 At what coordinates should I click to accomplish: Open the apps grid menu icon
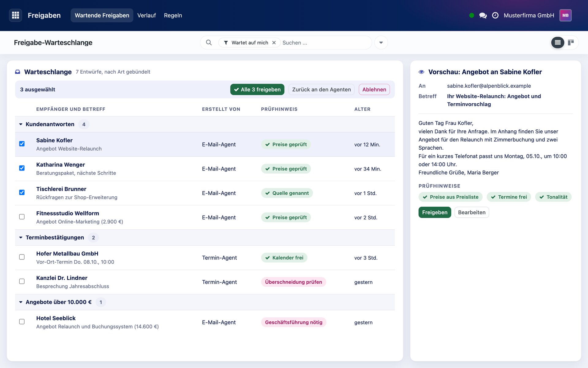point(16,15)
